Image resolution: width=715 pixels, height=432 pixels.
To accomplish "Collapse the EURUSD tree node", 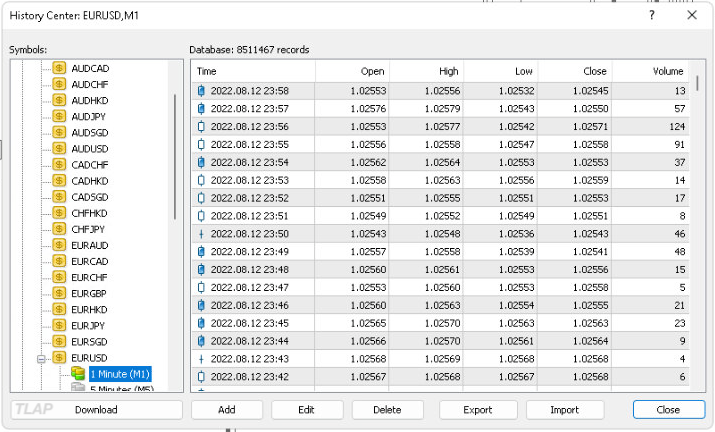I will click(x=41, y=359).
